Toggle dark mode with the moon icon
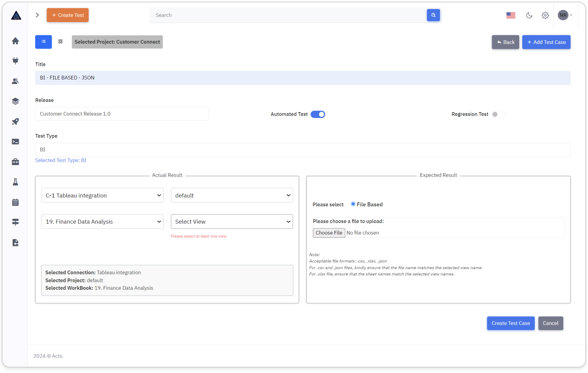This screenshot has height=373, width=588. pos(529,15)
